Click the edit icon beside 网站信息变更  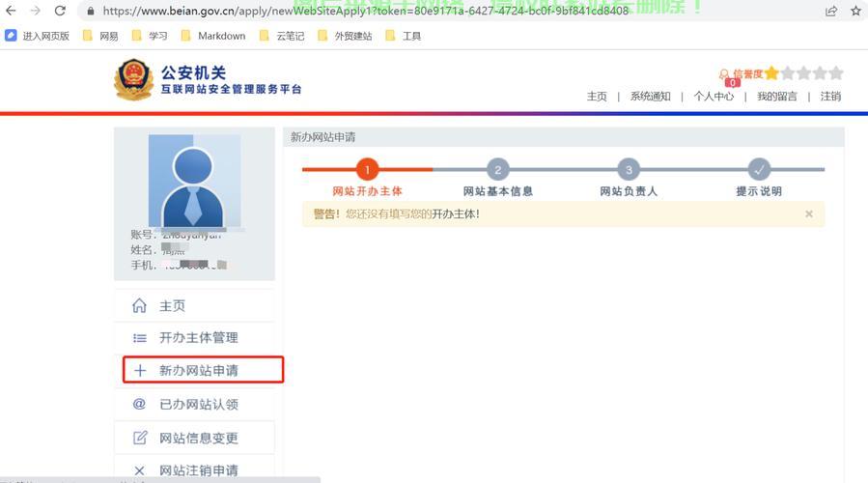pos(140,438)
